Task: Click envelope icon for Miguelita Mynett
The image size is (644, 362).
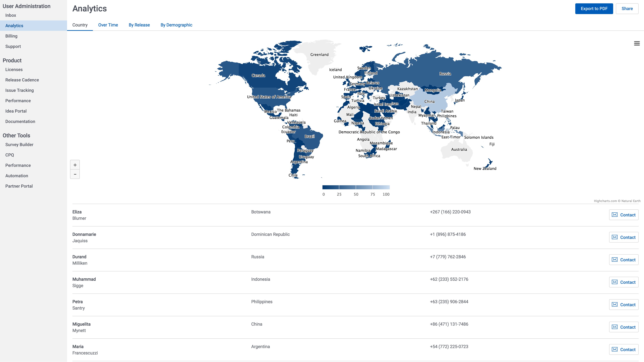Action: (614, 327)
